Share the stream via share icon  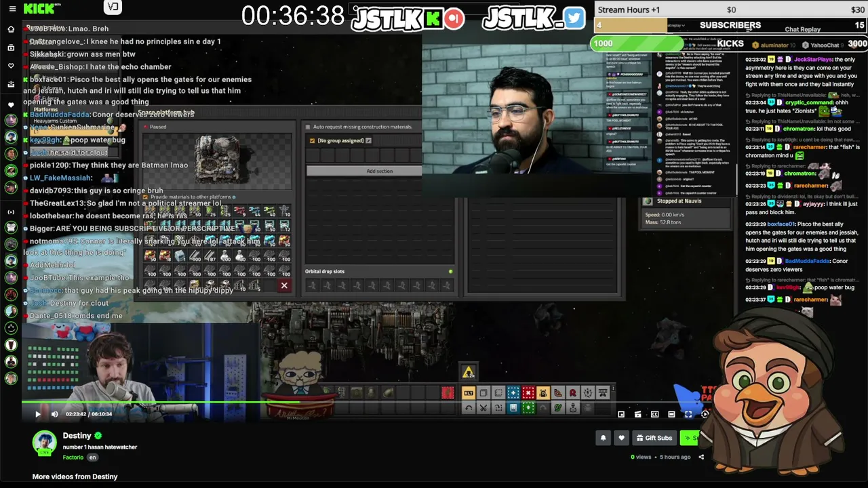point(701,457)
